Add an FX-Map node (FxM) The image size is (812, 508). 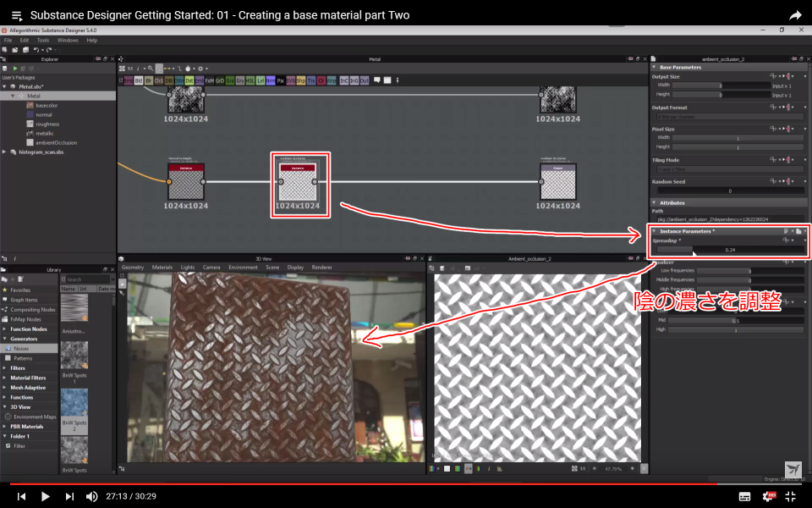tap(209, 81)
